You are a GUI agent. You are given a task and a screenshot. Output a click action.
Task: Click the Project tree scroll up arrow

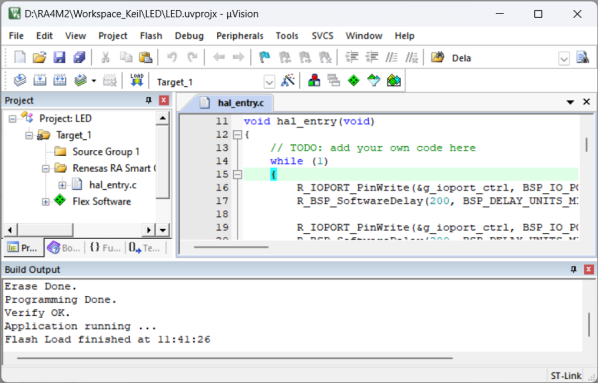coord(162,118)
